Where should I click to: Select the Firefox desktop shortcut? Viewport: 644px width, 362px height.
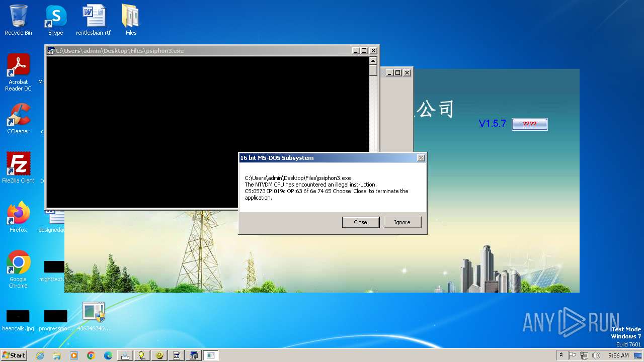(x=18, y=217)
